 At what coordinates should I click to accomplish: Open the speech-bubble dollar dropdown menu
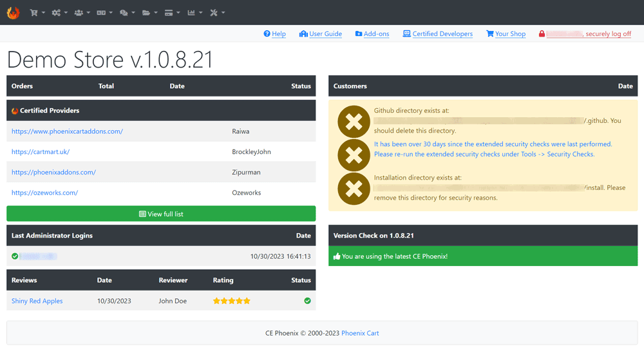(127, 13)
